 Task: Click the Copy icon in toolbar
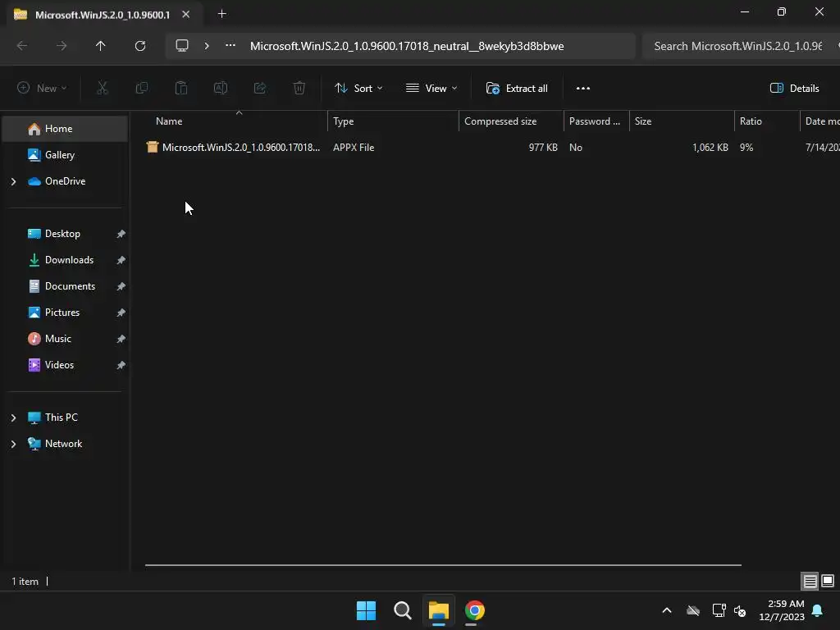click(x=142, y=89)
